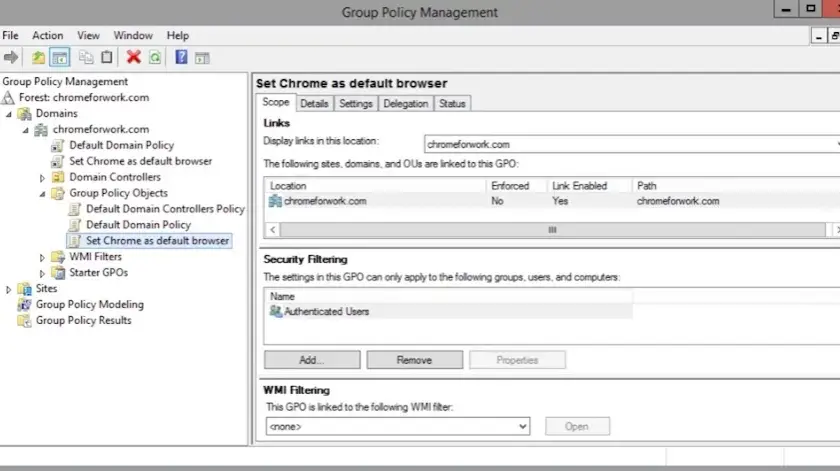Screen dimensions: 840x471
Task: Select Default Domain Controllers Policy
Action: tap(165, 209)
